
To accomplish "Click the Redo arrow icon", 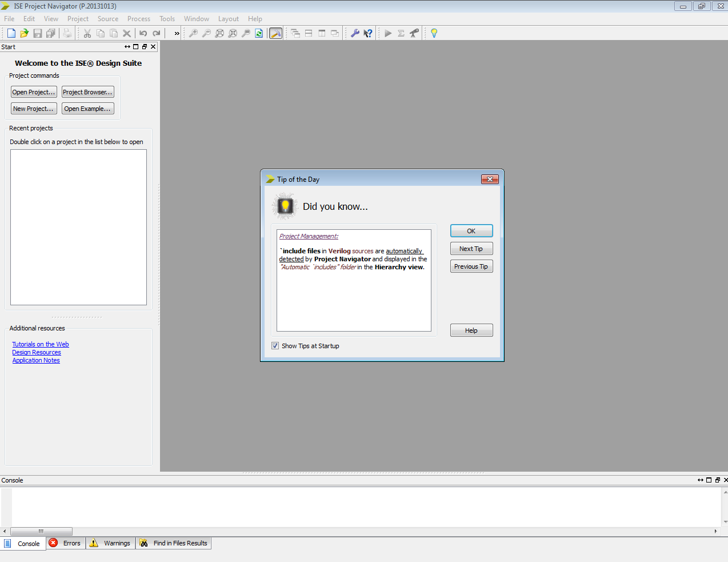I will coord(157,33).
